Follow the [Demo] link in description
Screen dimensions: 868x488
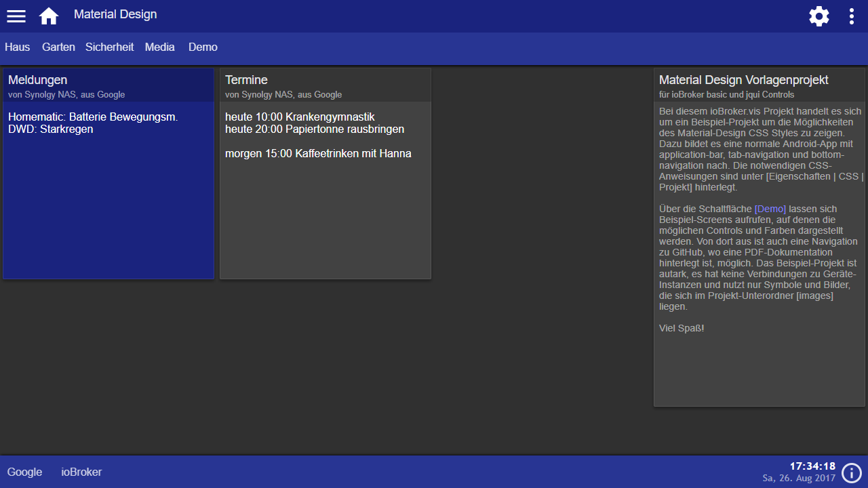tap(770, 209)
